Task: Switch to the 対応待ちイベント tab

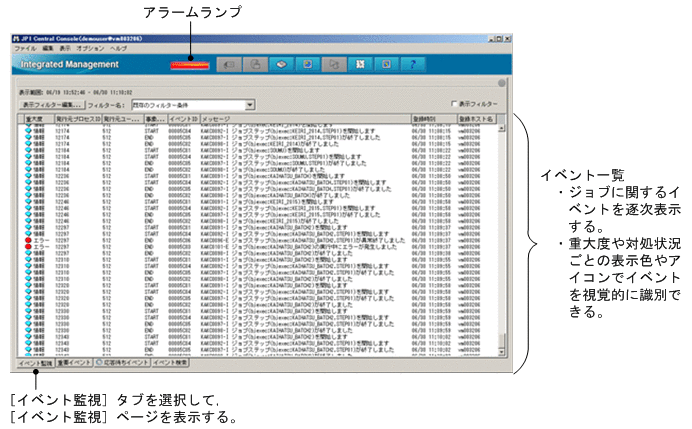Action: click(123, 363)
